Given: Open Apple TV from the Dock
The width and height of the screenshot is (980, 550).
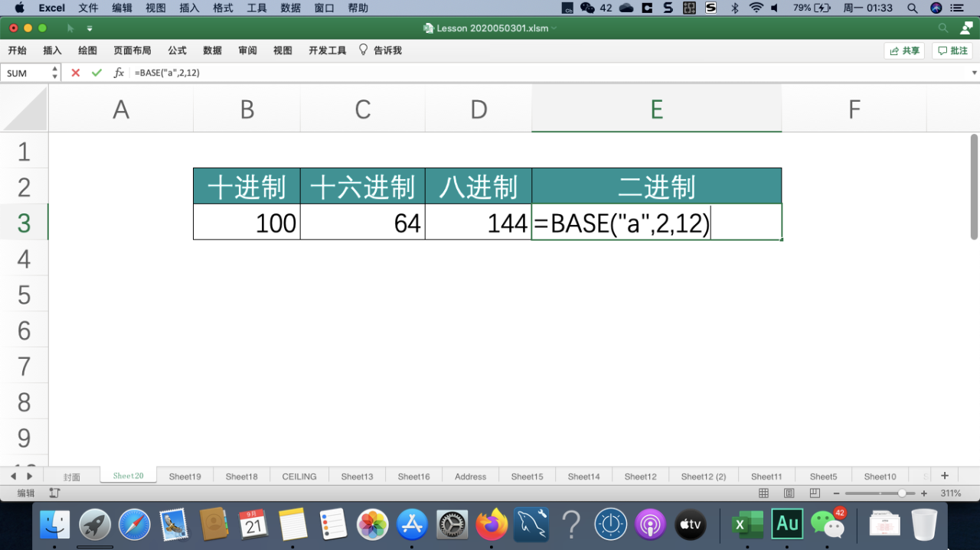Looking at the screenshot, I should [x=691, y=525].
